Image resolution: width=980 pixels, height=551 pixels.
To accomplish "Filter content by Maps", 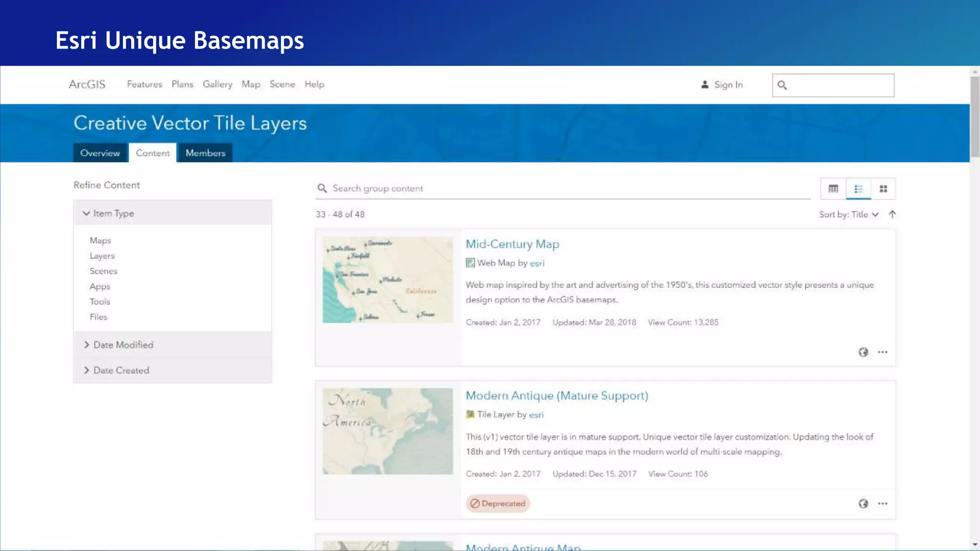I will click(x=100, y=241).
